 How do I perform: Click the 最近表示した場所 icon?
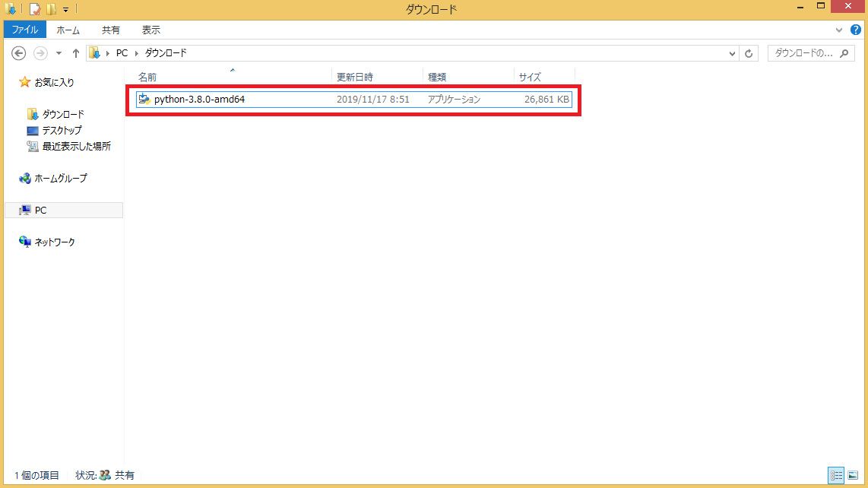coord(33,146)
